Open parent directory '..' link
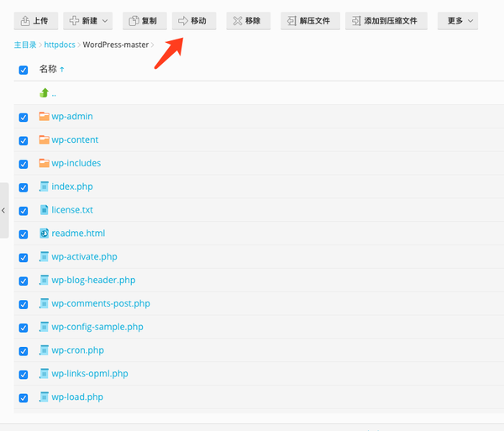Viewport: 504px width, 431px height. 54,94
